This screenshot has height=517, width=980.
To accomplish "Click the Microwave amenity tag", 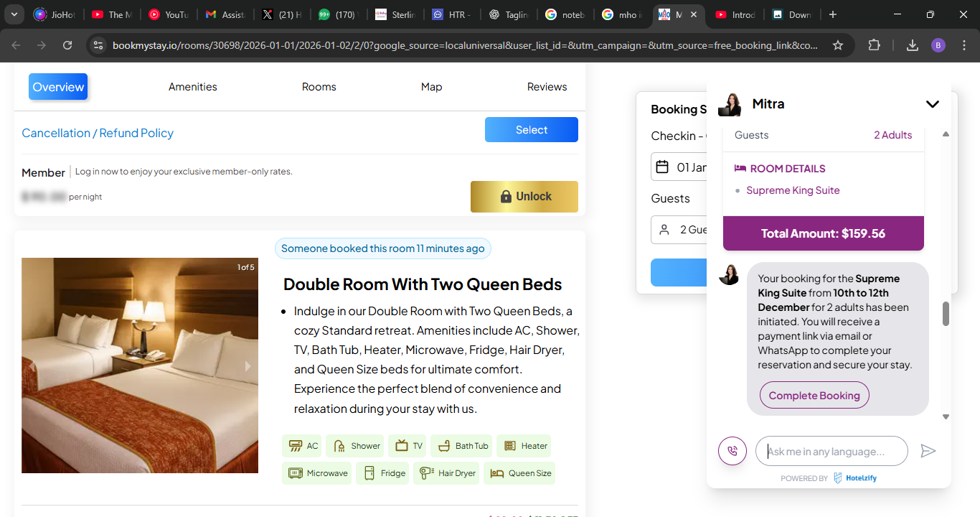I will coord(317,473).
